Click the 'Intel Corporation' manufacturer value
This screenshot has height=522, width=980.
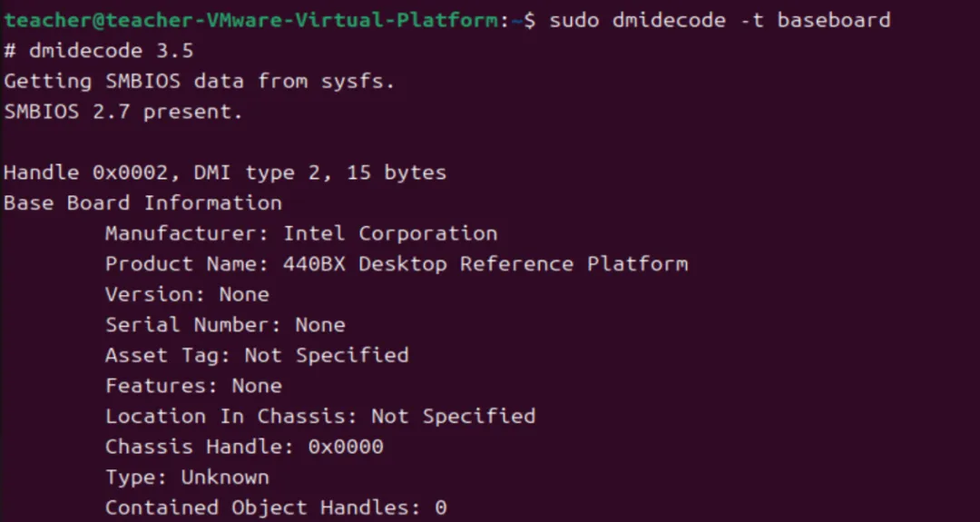[x=390, y=234]
